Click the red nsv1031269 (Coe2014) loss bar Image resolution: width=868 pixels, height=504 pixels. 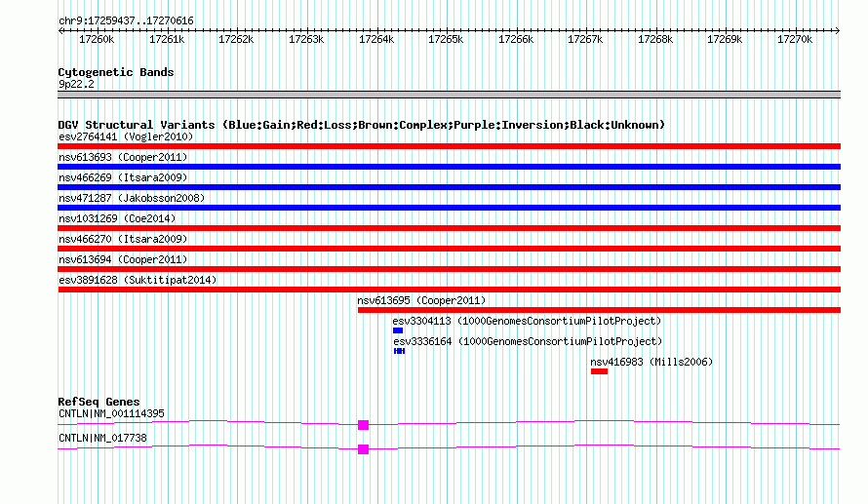449,228
